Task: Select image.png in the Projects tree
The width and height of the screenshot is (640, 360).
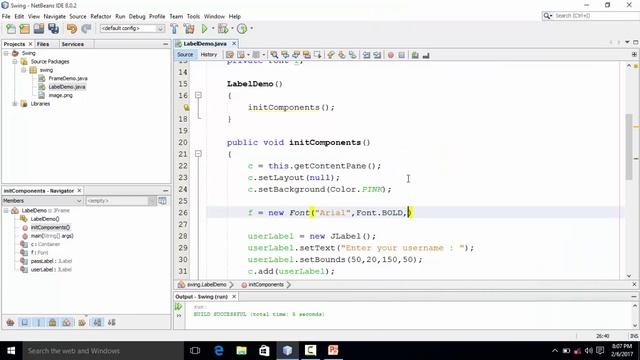Action: pos(60,95)
